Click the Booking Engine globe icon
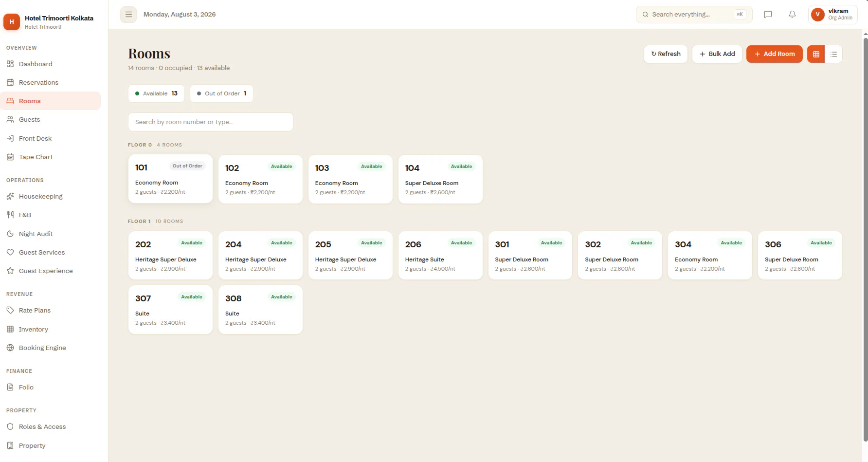The image size is (868, 462). [x=10, y=348]
